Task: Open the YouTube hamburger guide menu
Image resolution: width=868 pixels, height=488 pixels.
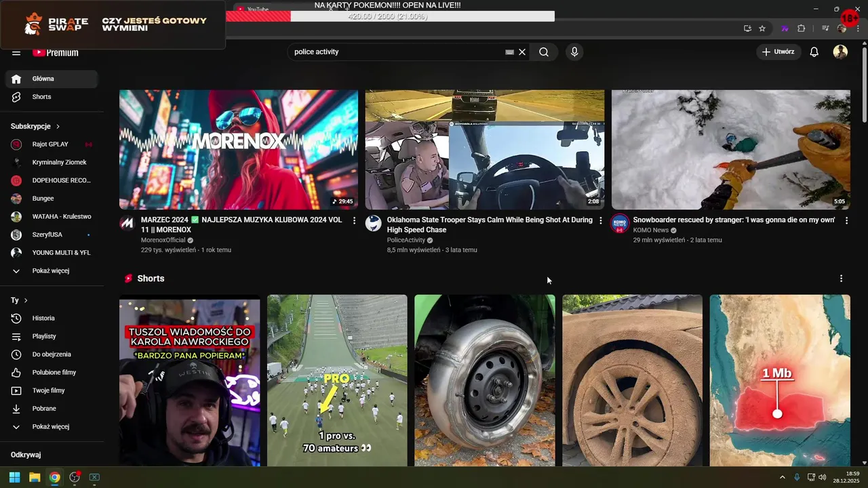Action: coord(16,53)
